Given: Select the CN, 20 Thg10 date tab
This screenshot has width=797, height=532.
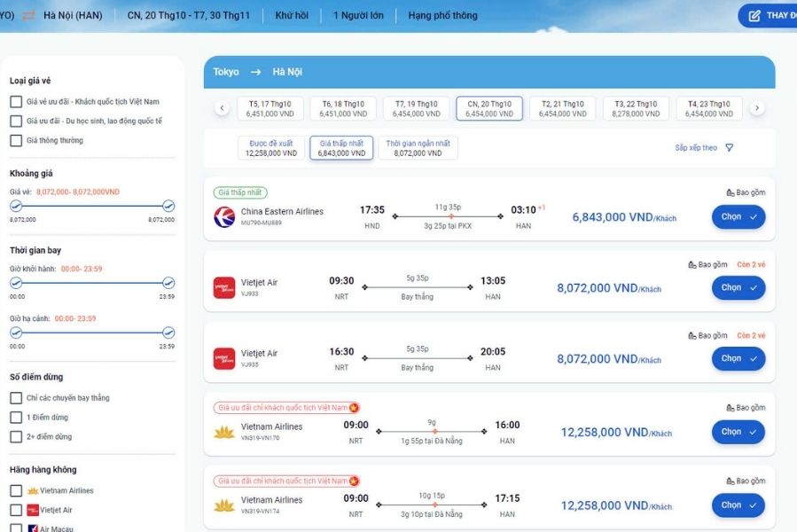Looking at the screenshot, I should (x=489, y=108).
